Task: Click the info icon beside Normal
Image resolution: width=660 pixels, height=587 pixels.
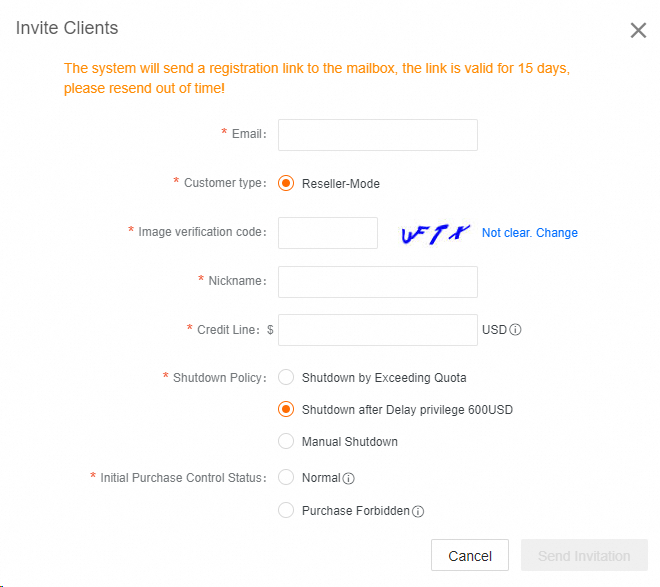Action: [x=349, y=478]
